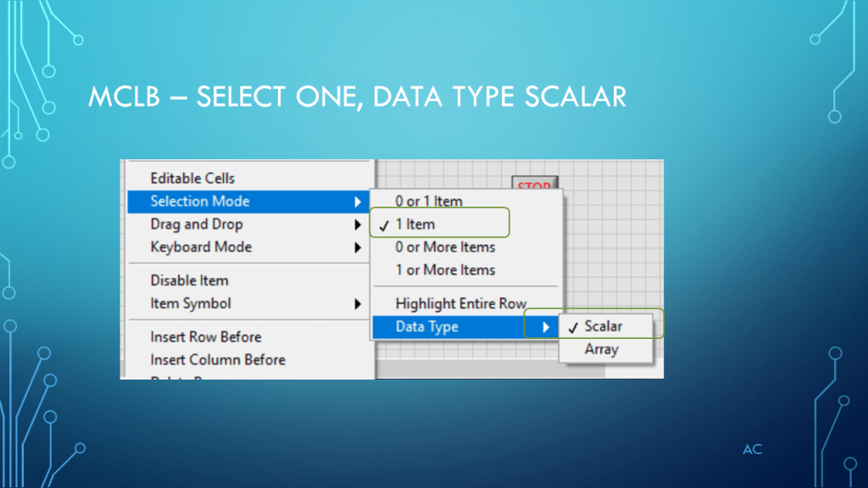868x488 pixels.
Task: Select Array data type
Action: 601,349
